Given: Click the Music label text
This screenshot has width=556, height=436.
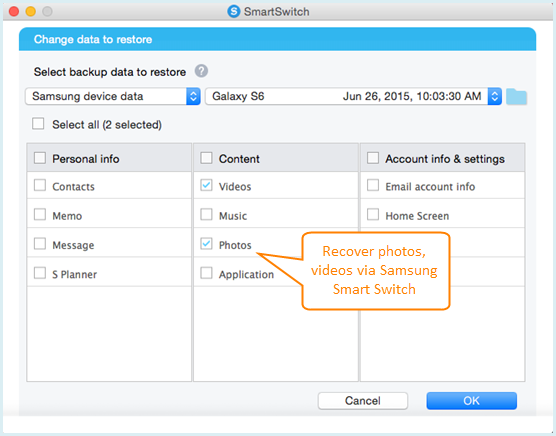Looking at the screenshot, I should 233,216.
